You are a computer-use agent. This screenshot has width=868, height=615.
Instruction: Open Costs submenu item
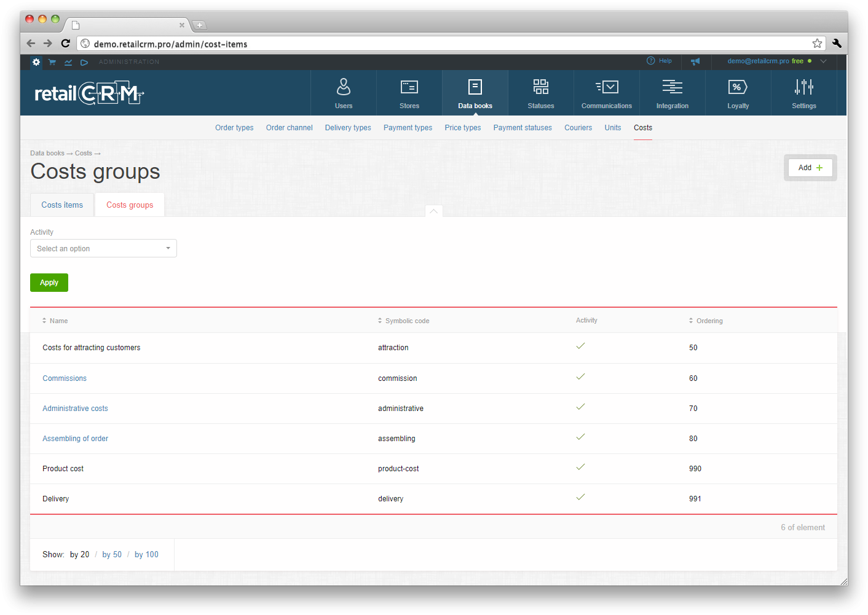click(x=643, y=128)
